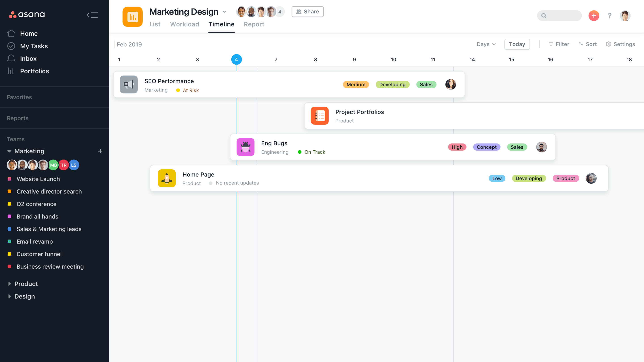Switch to the Report tab
This screenshot has width=644, height=362.
[254, 24]
